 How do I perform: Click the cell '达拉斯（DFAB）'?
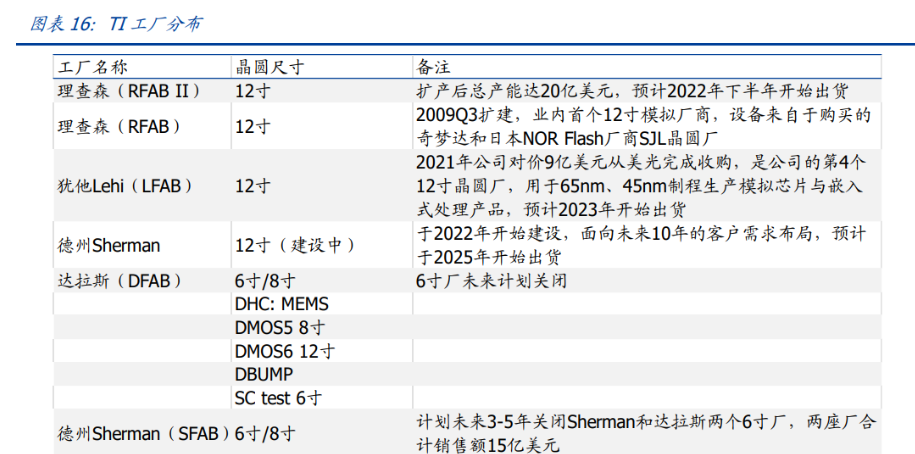pos(120,282)
